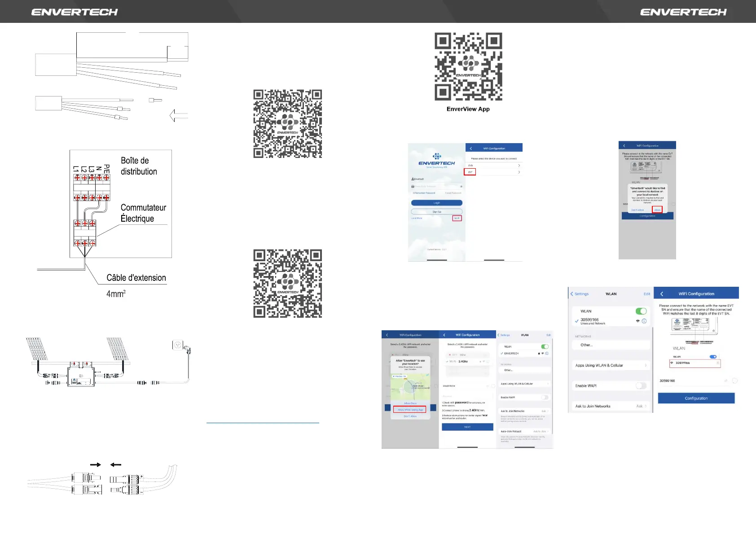Tap the info icon in the ENVERTECH network row
This screenshot has height=534, width=756.
547,353
